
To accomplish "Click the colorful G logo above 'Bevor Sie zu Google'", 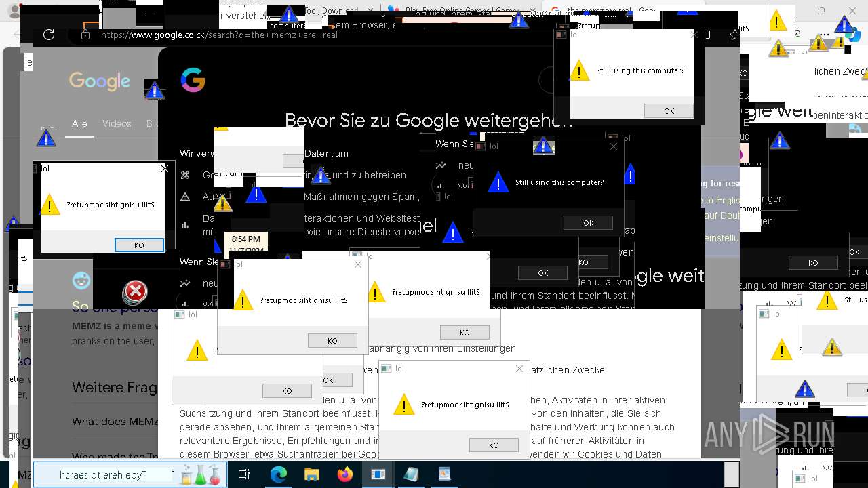I will click(193, 80).
